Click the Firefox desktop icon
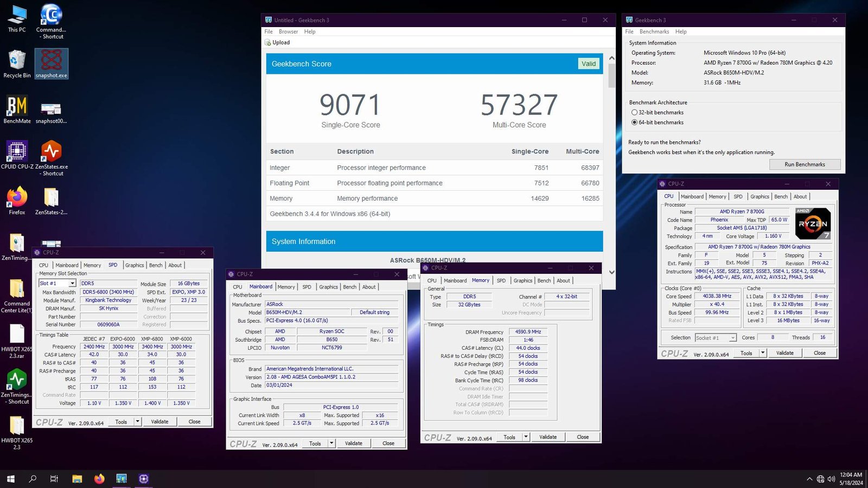The width and height of the screenshot is (868, 488). [17, 197]
